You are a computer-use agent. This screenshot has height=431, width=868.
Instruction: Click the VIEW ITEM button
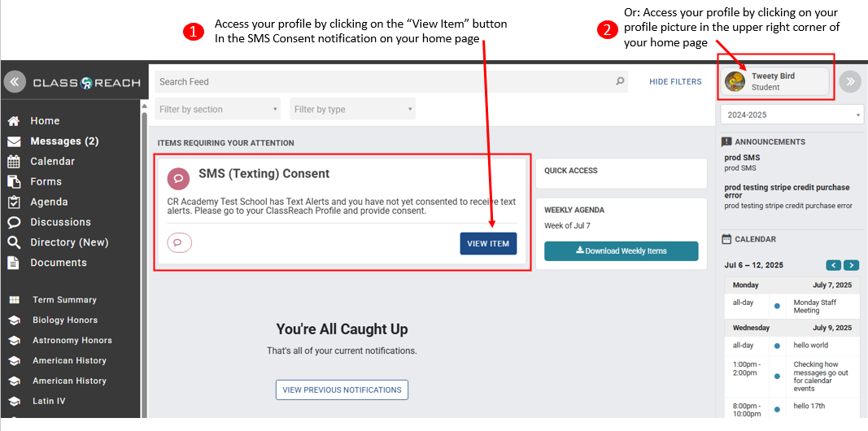pos(488,243)
